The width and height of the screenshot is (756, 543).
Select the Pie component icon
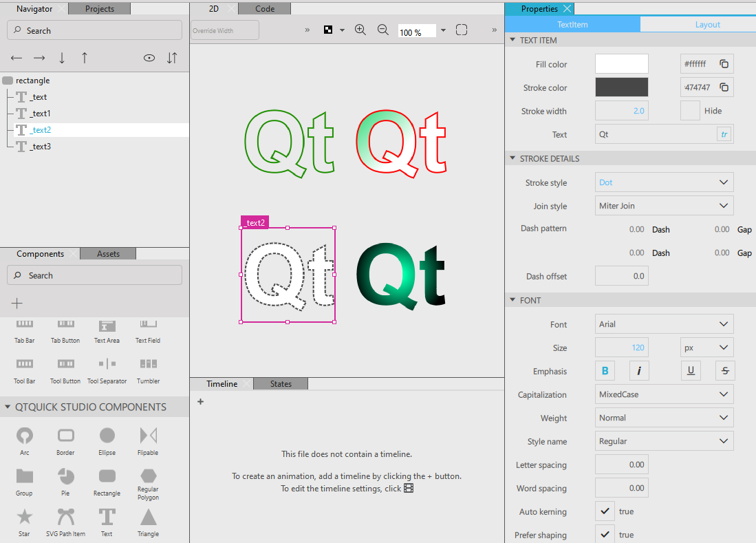tap(66, 476)
